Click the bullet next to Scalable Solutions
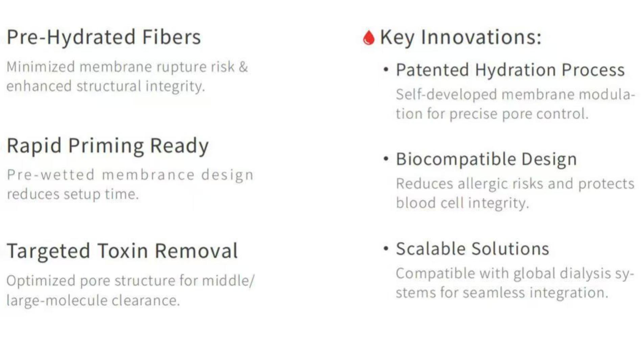The image size is (644, 338). (x=386, y=248)
